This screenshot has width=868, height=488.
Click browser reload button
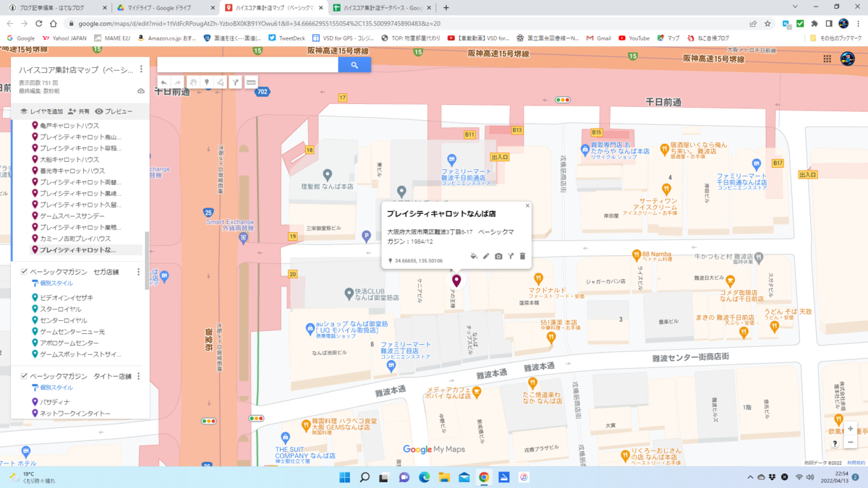pos(39,23)
